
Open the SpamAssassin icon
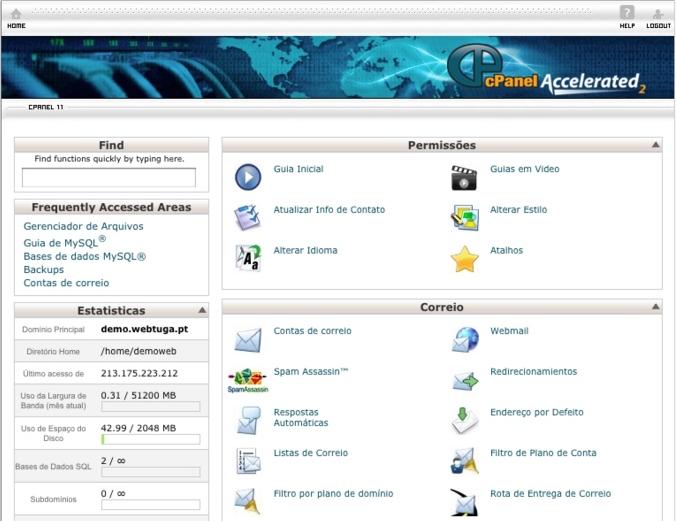pyautogui.click(x=248, y=380)
